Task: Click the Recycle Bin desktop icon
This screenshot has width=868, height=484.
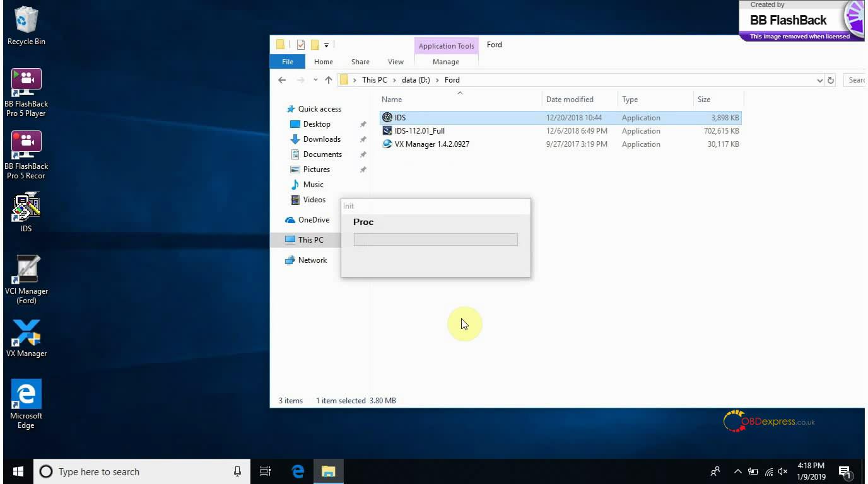Action: point(26,21)
